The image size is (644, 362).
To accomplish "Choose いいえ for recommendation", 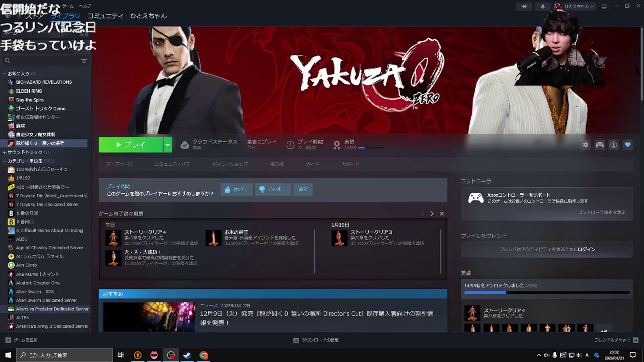I will pyautogui.click(x=272, y=190).
